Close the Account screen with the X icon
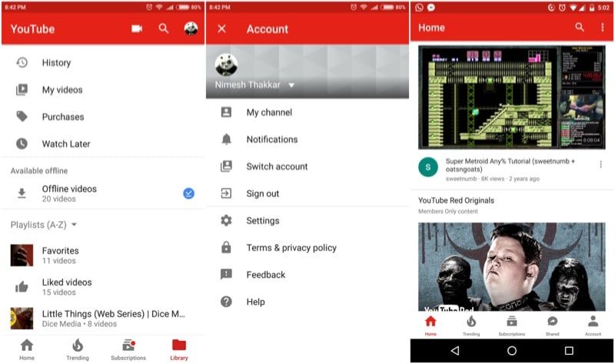This screenshot has height=364, width=615. pyautogui.click(x=222, y=29)
